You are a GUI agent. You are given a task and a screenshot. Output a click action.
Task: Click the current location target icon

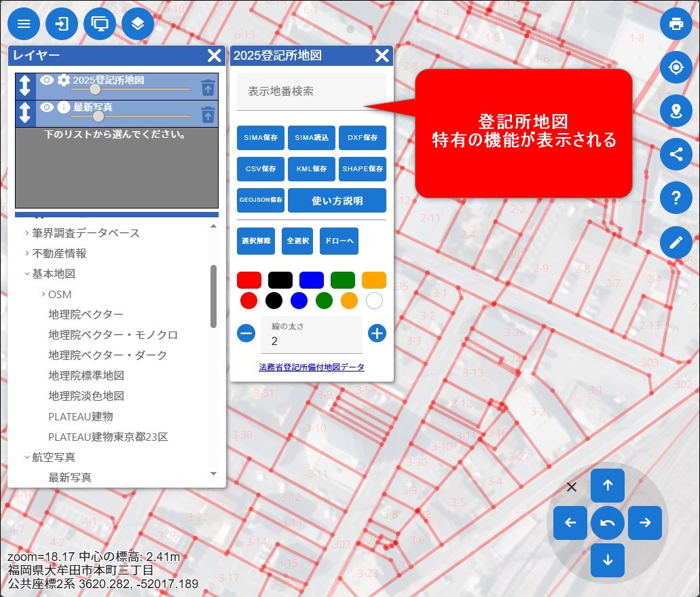(676, 68)
